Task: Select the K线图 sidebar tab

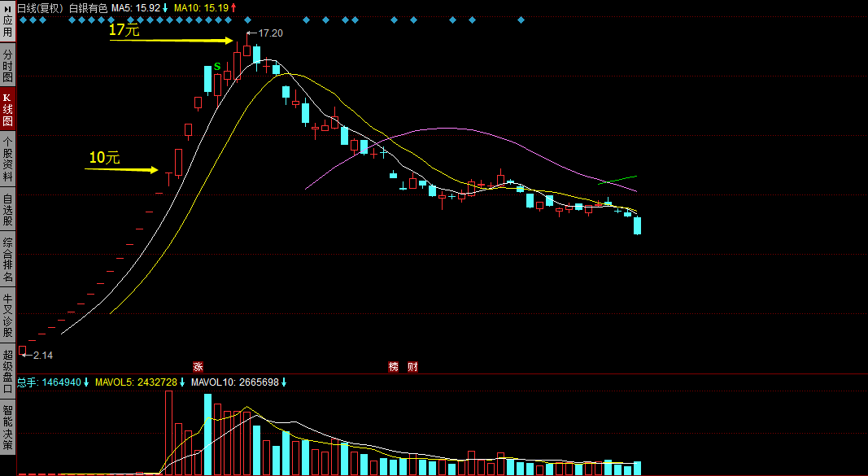Action: coord(8,109)
